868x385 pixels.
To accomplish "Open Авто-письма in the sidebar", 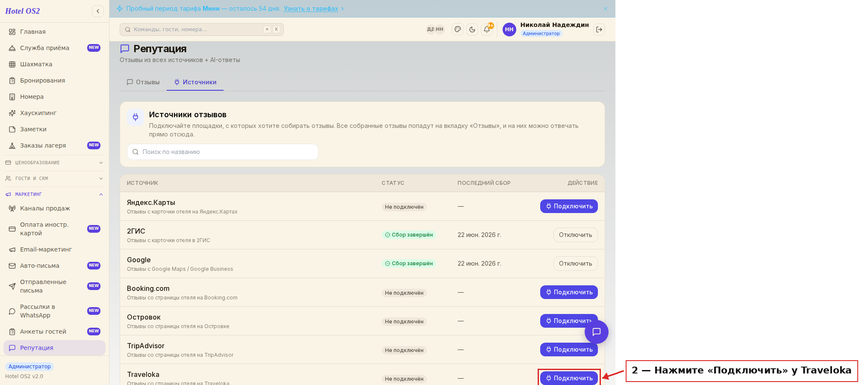I will point(54,266).
